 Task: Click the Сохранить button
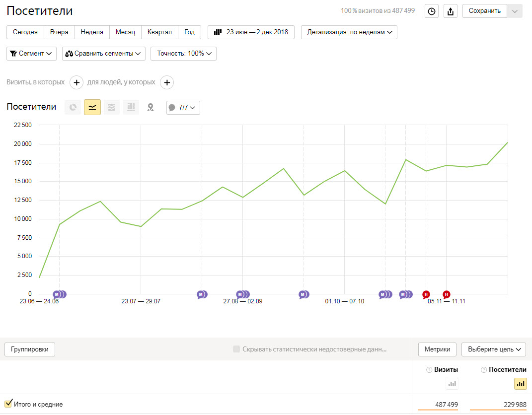[484, 11]
